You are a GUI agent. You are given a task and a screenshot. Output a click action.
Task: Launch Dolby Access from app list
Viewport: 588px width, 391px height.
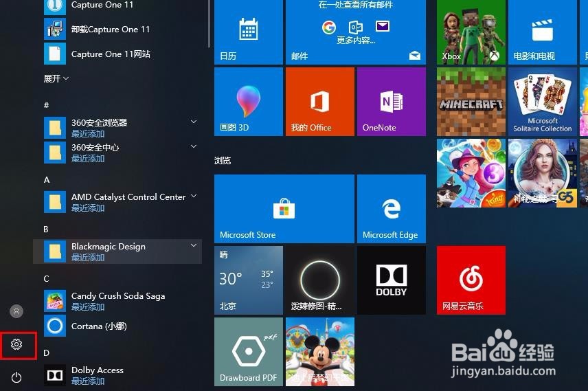(x=117, y=375)
